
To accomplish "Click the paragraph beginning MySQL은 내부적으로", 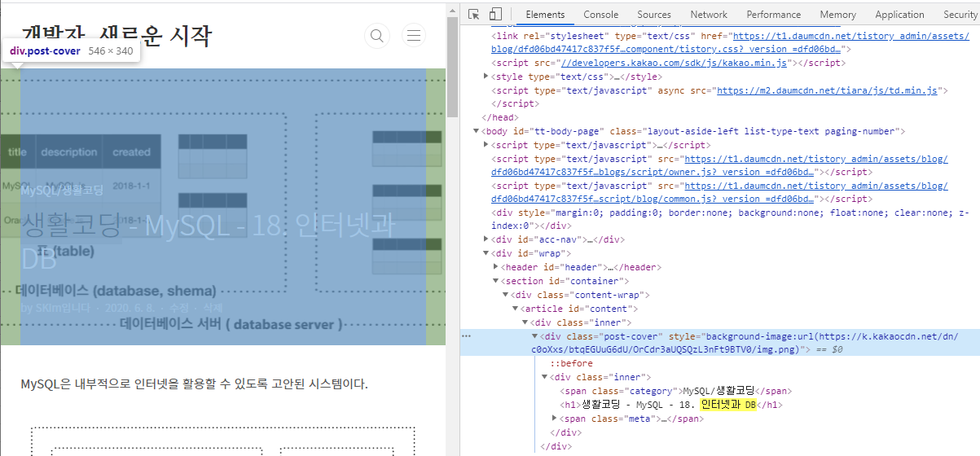I will 194,384.
